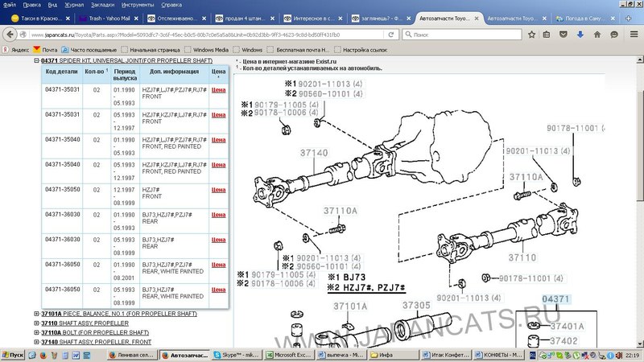Open the Начальная страница bookmark

coord(151,50)
